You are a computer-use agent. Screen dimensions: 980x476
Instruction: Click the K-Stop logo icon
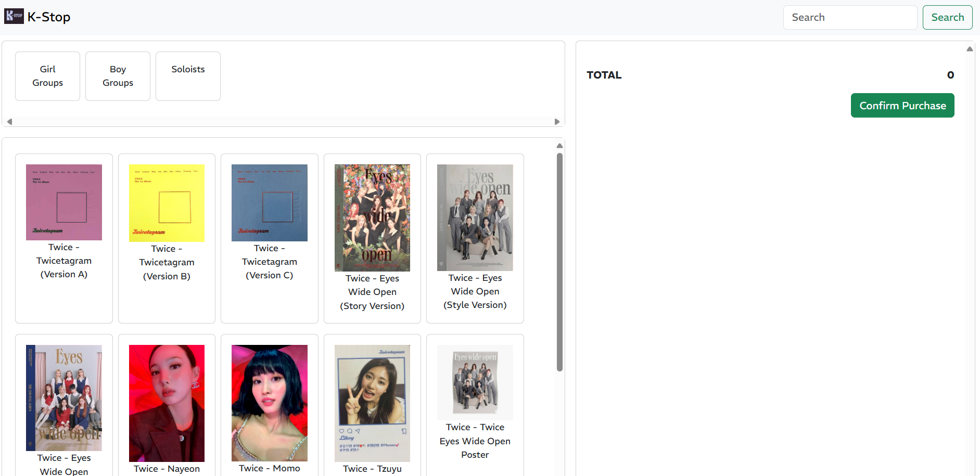[x=14, y=16]
